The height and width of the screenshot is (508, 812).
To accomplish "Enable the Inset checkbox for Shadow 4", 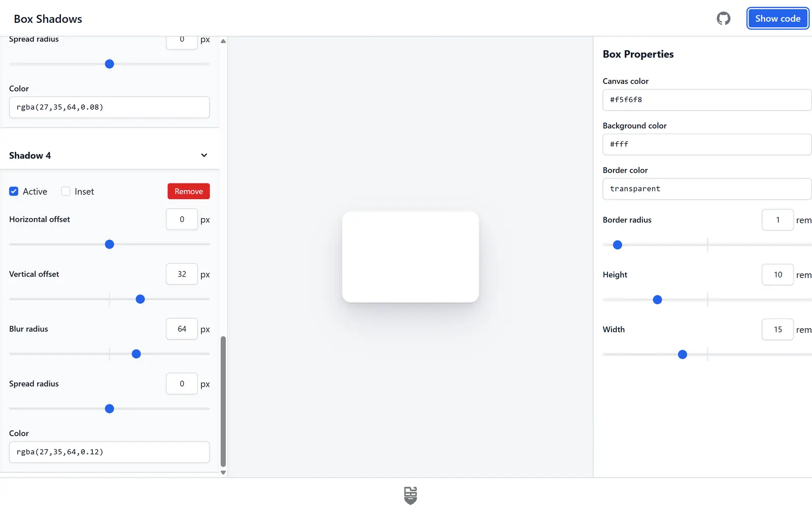I will 65,192.
